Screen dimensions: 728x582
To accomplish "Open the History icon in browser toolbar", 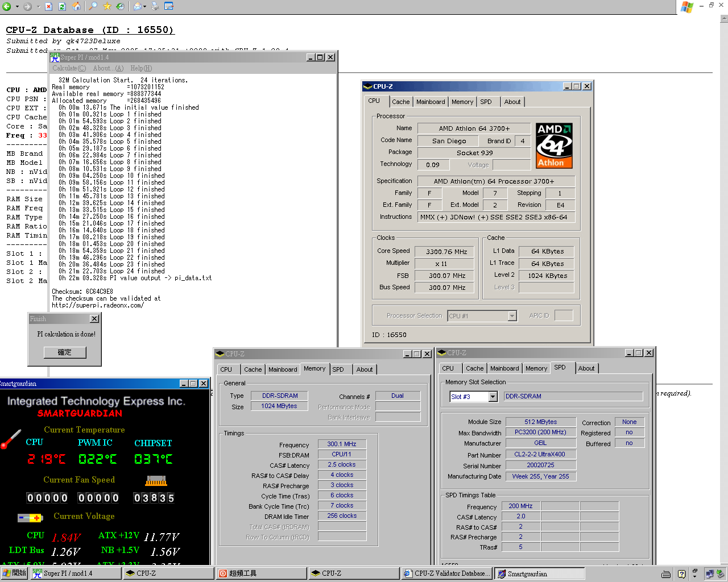I will [x=120, y=6].
